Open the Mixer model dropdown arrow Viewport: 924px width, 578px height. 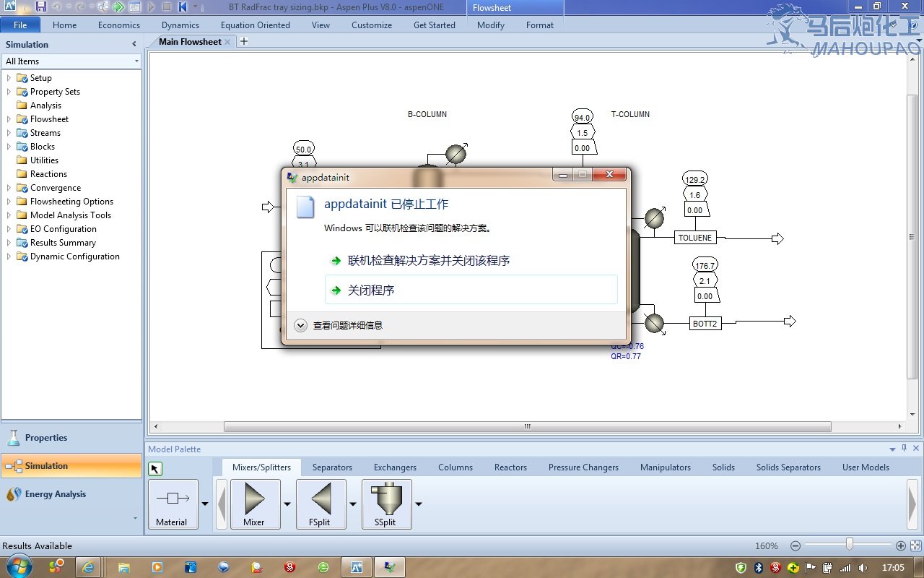tap(287, 504)
